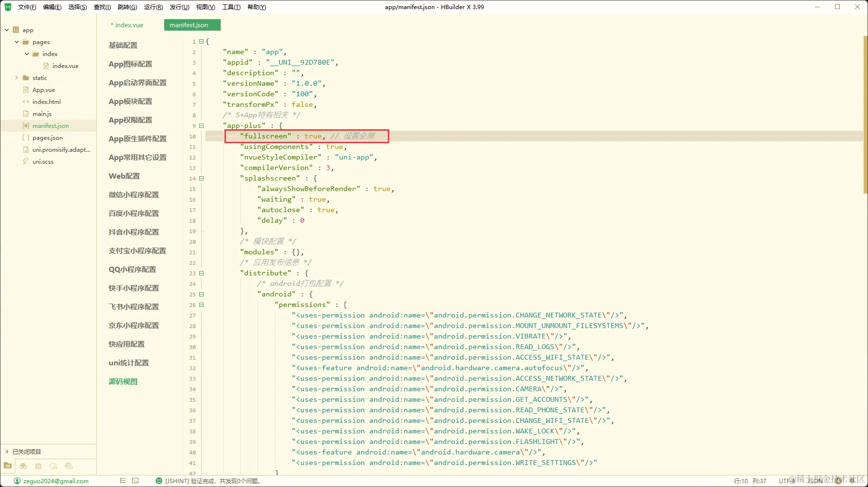
Task: Click the editor vertical scrollbar thumb
Action: click(865, 114)
